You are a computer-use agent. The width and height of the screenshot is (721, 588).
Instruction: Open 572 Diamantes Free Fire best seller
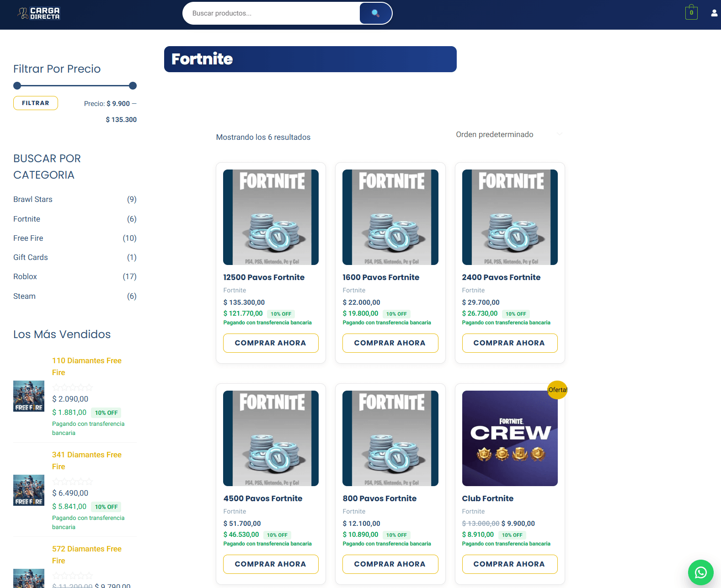pyautogui.click(x=87, y=555)
